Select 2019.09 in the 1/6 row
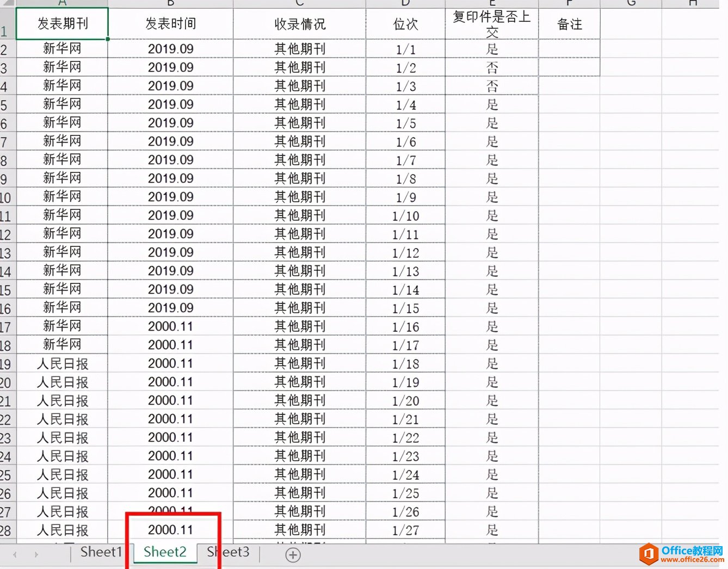The height and width of the screenshot is (569, 728). click(170, 141)
